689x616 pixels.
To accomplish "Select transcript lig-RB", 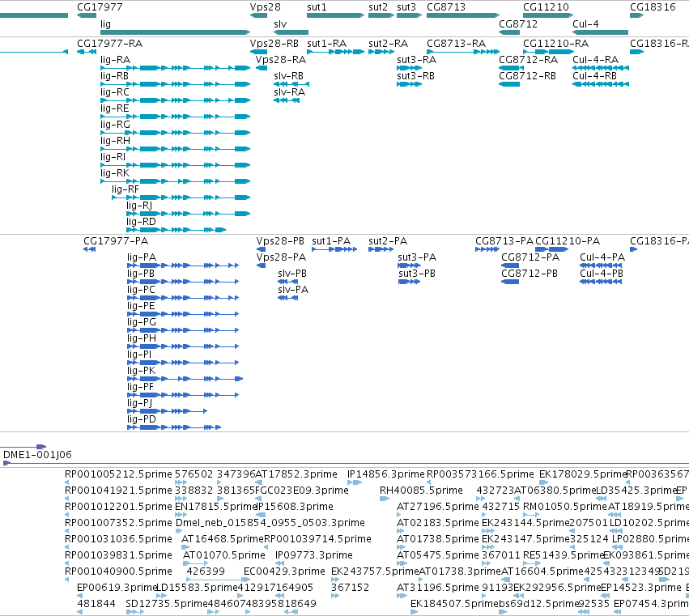I will point(176,84).
